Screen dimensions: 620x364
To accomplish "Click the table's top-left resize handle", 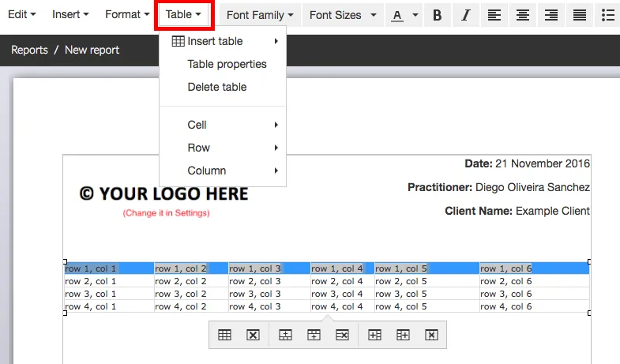I will (x=66, y=261).
